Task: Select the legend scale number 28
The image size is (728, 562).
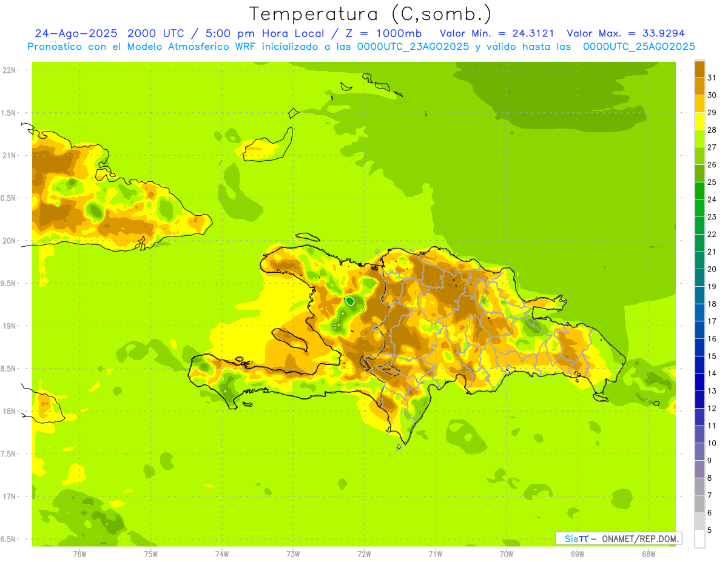Action: [712, 130]
